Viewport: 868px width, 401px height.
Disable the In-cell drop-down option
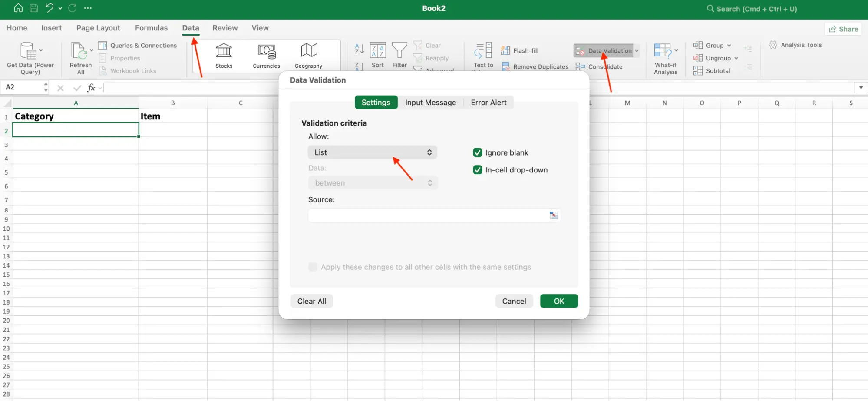tap(478, 170)
